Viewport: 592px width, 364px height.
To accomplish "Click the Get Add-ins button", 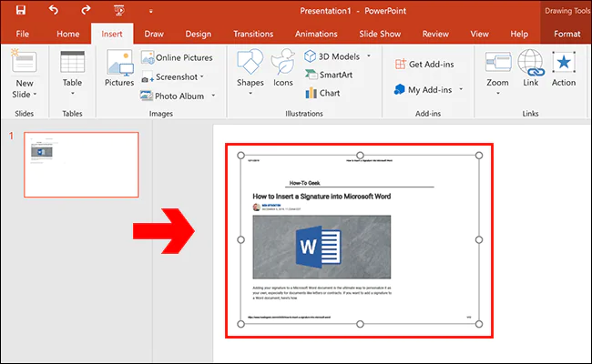I will (427, 64).
